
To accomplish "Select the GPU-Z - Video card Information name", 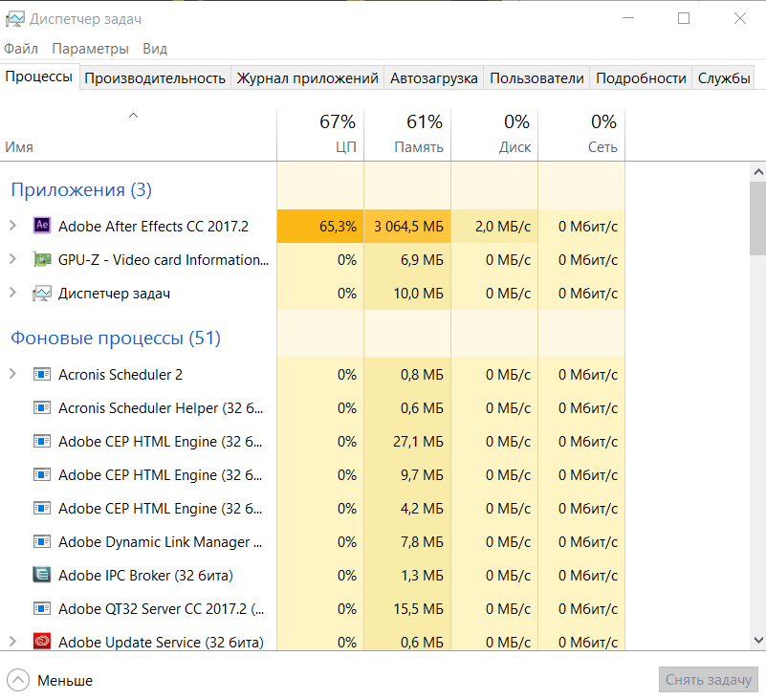I will pos(164,260).
